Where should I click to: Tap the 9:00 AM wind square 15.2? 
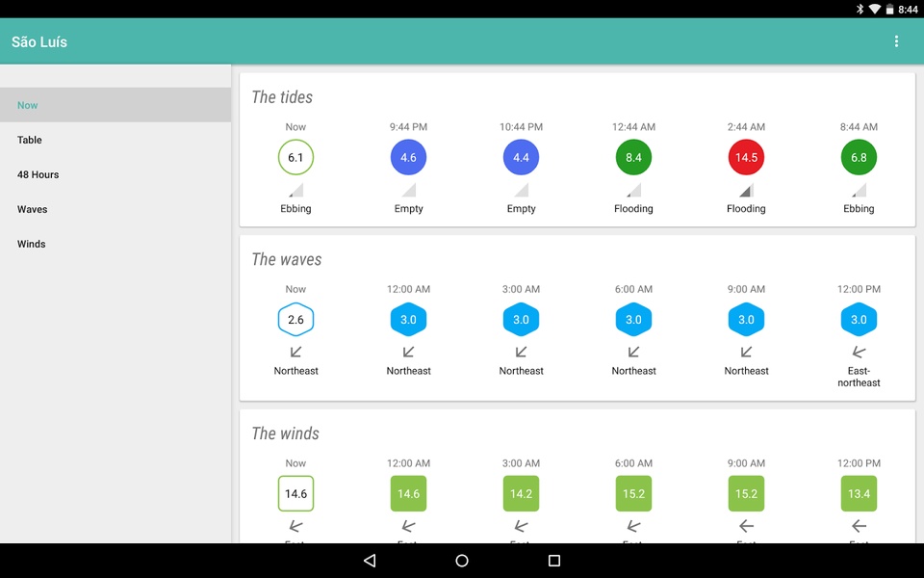tap(746, 493)
